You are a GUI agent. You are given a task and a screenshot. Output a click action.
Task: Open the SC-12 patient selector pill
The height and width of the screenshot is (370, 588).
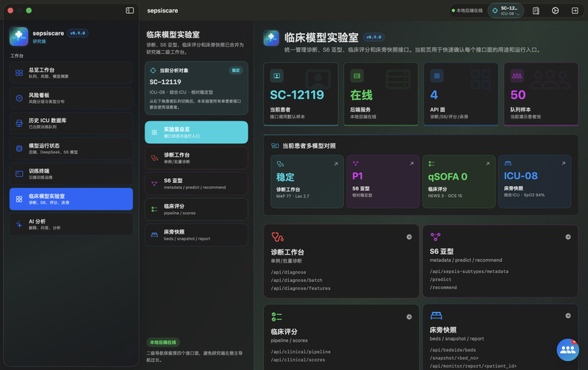pyautogui.click(x=506, y=10)
